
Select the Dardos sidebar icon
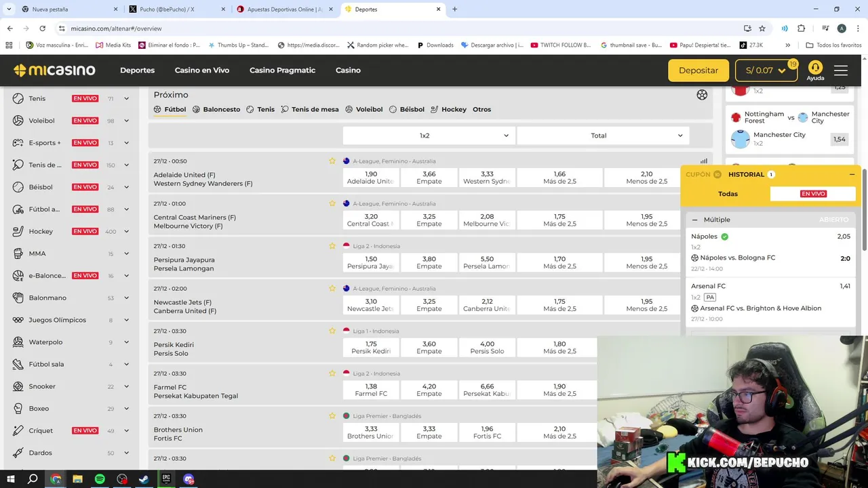point(18,453)
